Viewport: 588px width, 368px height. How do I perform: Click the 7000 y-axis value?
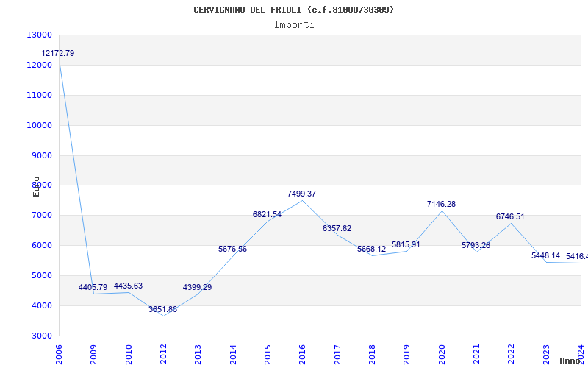tap(41, 216)
